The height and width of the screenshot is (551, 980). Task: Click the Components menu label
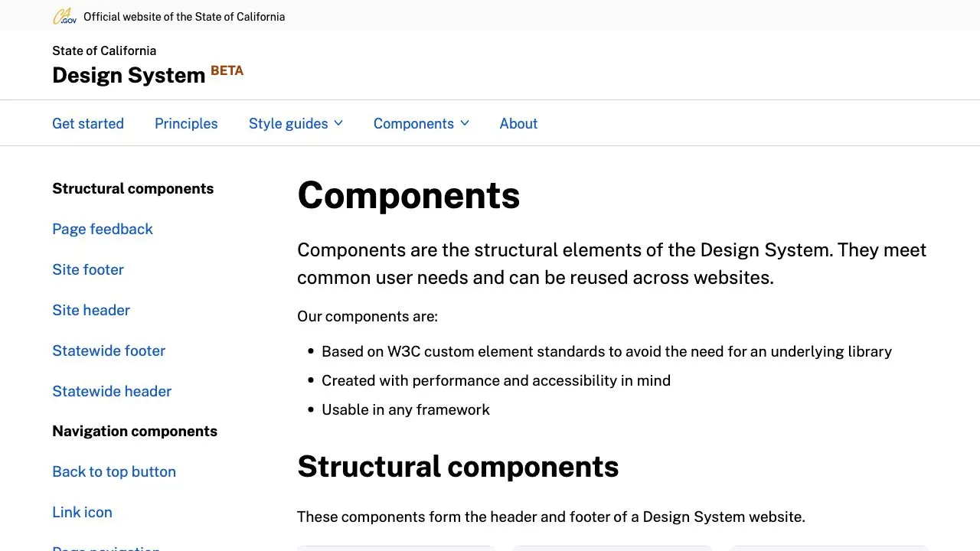[x=413, y=123]
